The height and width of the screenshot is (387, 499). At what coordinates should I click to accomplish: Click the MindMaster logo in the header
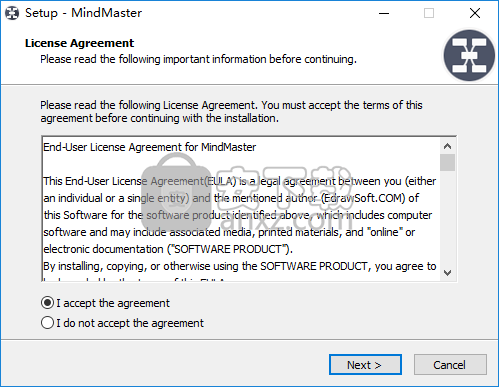(x=469, y=55)
